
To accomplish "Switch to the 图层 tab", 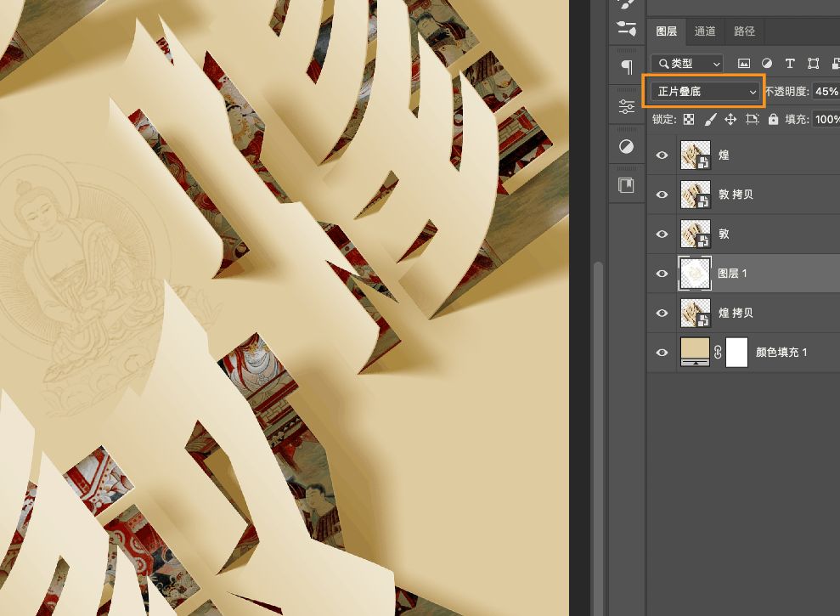I will click(667, 31).
